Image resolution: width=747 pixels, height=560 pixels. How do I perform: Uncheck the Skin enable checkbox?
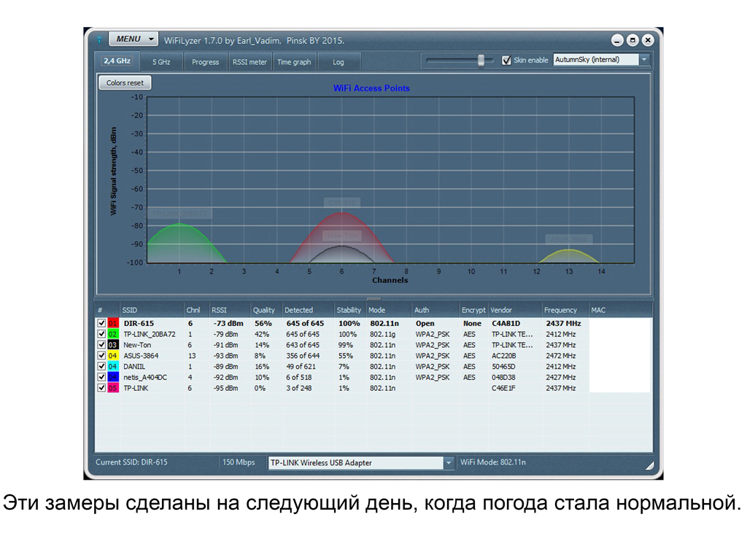pos(507,61)
